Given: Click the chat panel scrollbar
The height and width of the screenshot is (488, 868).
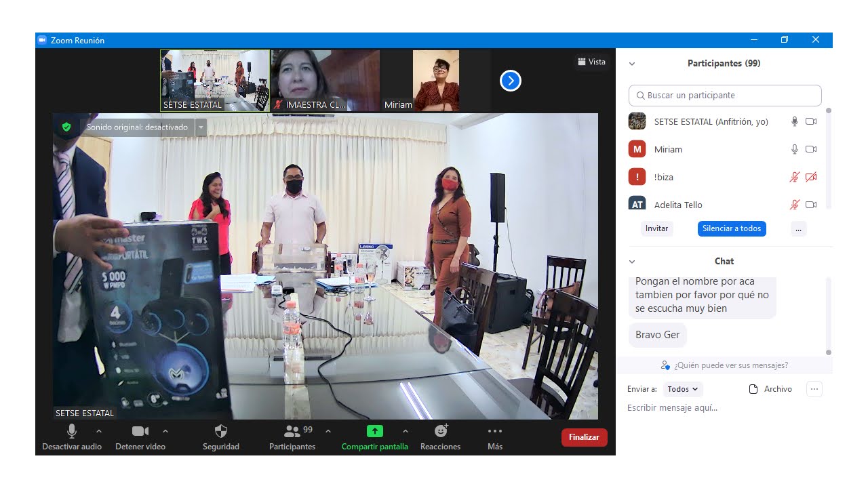Looking at the screenshot, I should 829,315.
